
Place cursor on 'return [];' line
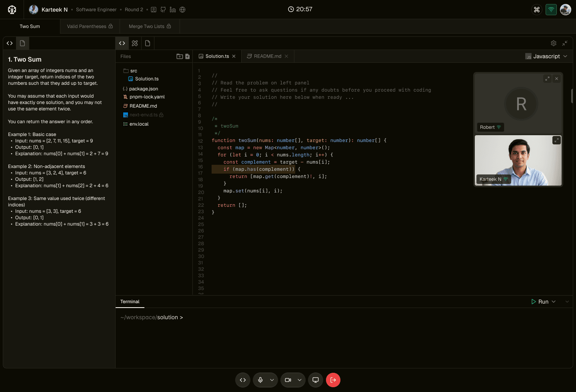(232, 205)
